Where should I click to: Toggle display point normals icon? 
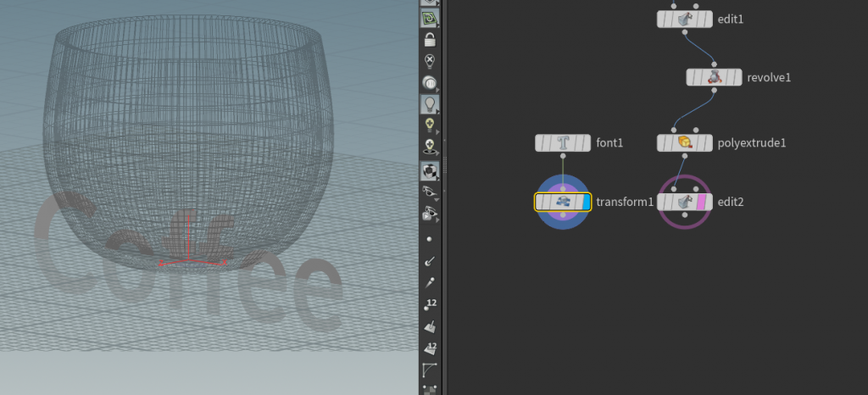(430, 260)
